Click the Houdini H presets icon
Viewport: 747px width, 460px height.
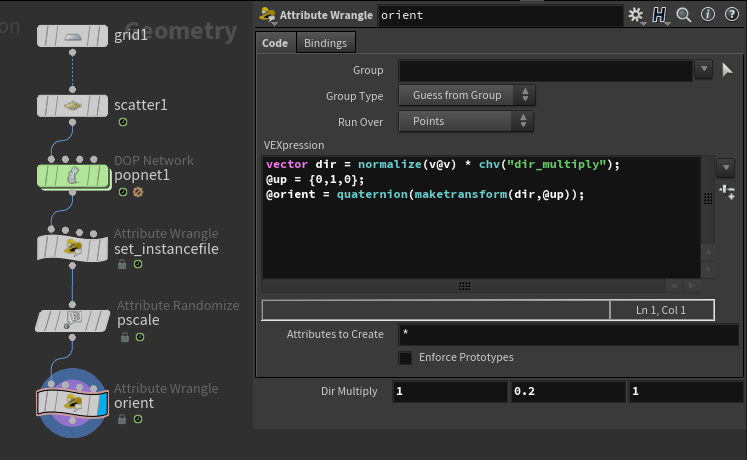tap(660, 15)
